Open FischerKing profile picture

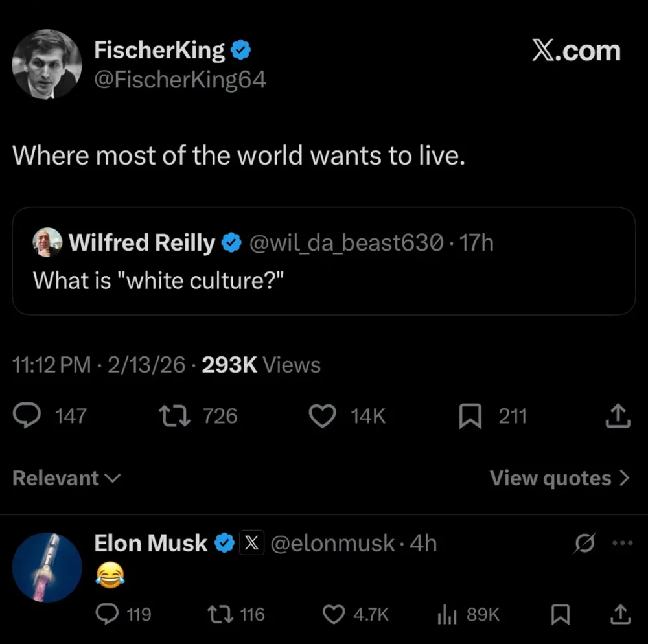tap(47, 64)
